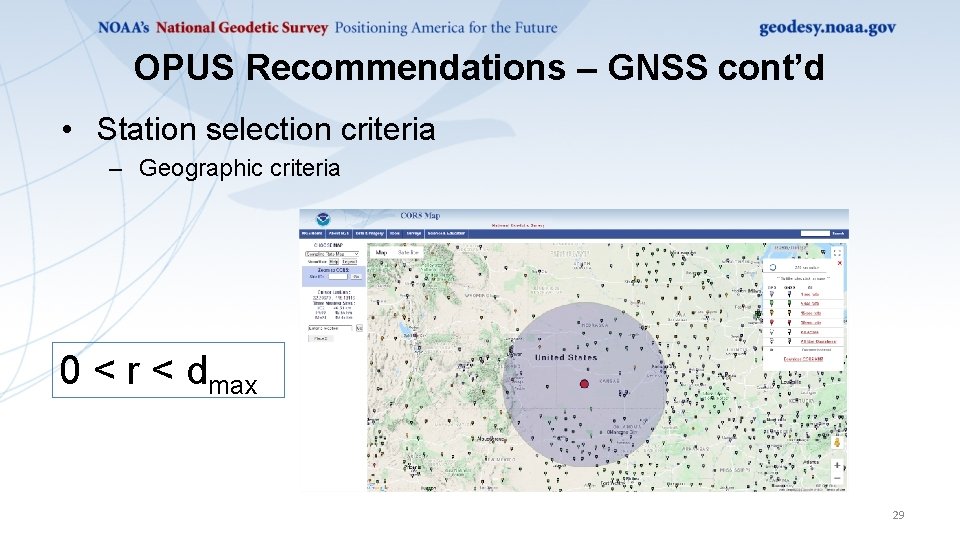Zoom in the map with plus button

point(837,465)
